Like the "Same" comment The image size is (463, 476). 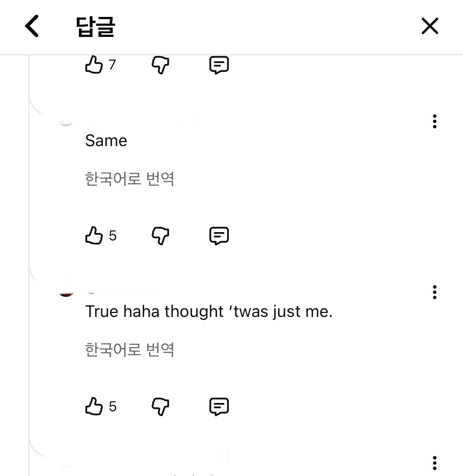coord(94,235)
